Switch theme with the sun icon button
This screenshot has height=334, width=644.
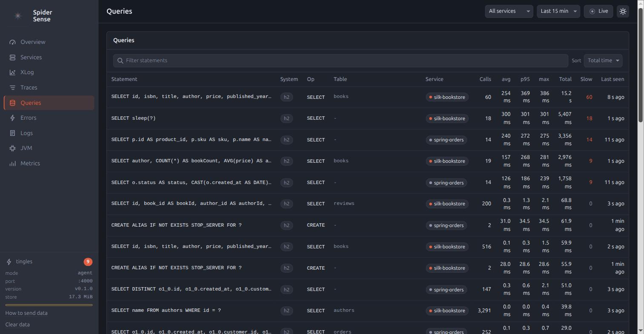(623, 11)
